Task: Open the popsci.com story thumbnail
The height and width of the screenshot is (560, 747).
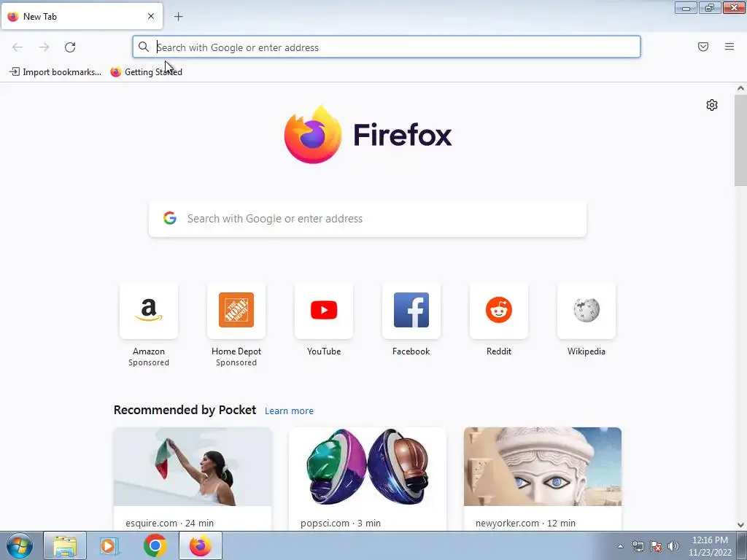Action: click(x=368, y=467)
